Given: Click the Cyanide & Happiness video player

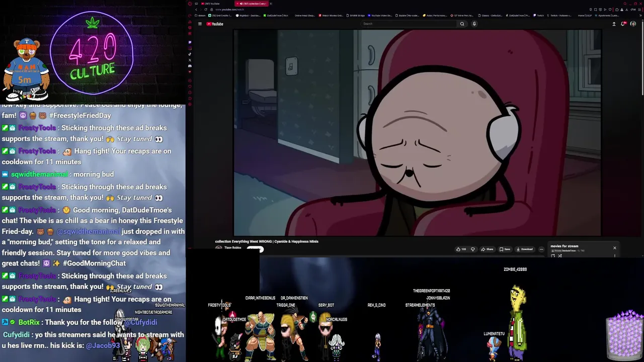Looking at the screenshot, I should click(417, 132).
